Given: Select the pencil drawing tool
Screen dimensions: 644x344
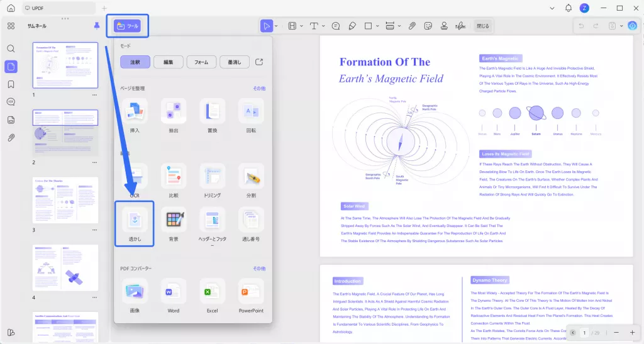Looking at the screenshot, I should [x=352, y=26].
